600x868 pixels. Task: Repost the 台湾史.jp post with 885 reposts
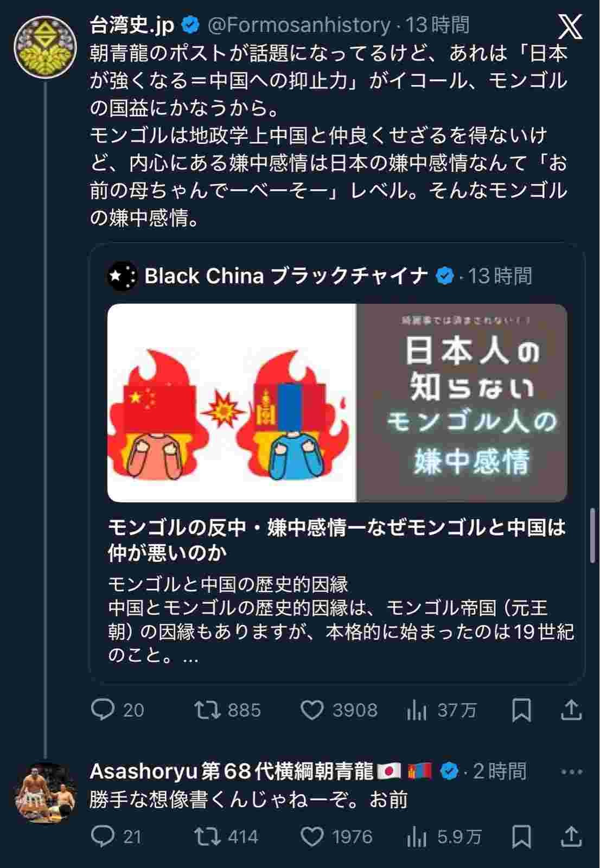pos(228,710)
